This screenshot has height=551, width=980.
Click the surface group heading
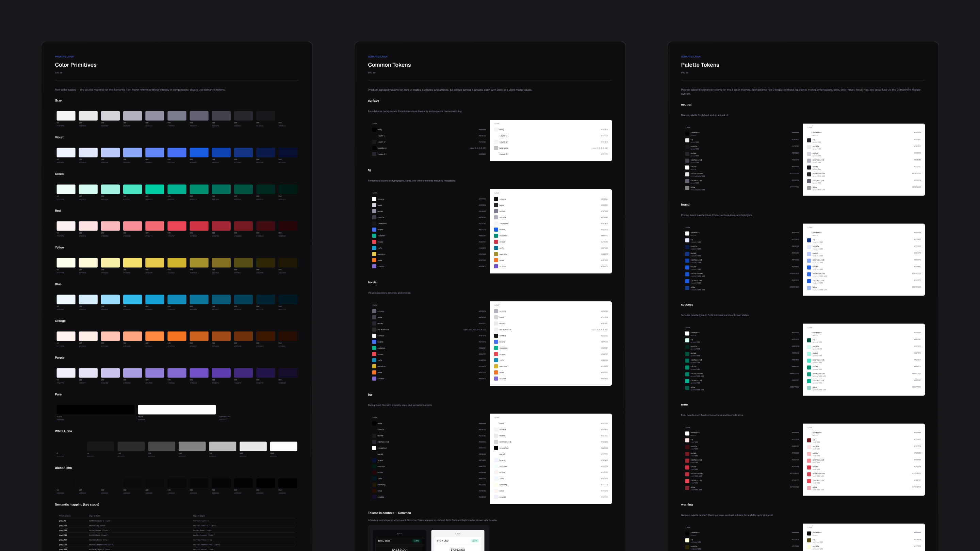[x=373, y=101]
